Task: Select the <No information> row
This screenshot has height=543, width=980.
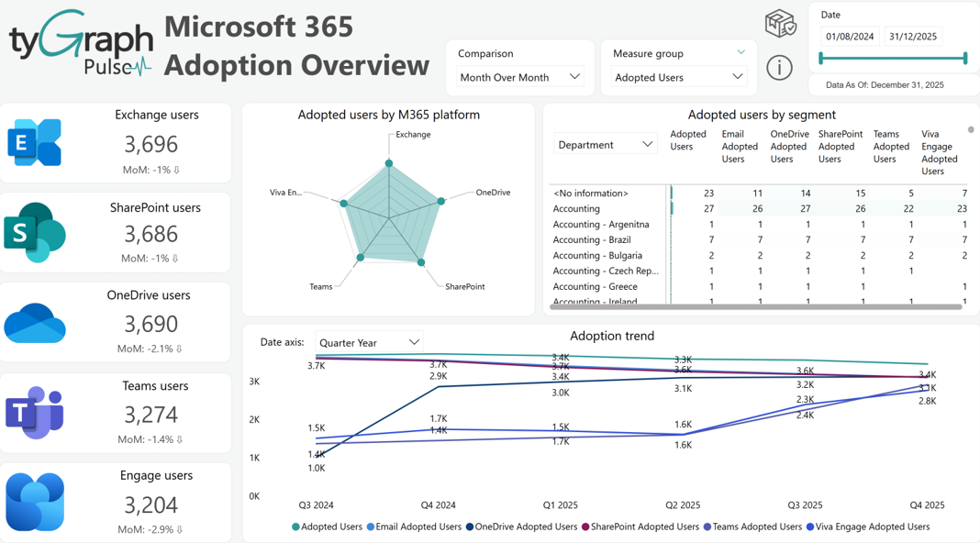Action: [x=759, y=194]
